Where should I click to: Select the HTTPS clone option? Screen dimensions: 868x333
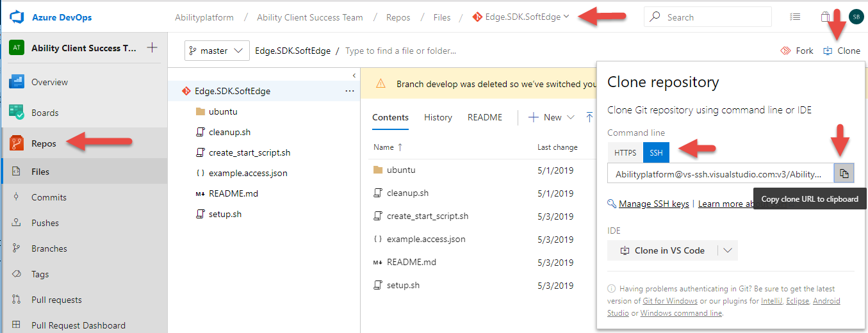(625, 152)
